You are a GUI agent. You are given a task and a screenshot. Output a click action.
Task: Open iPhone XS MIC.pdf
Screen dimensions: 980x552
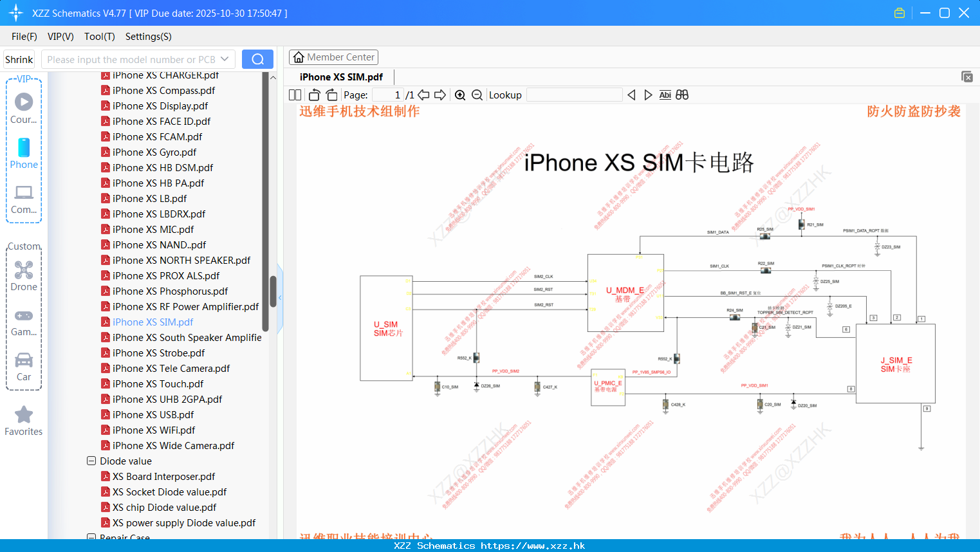(x=153, y=230)
